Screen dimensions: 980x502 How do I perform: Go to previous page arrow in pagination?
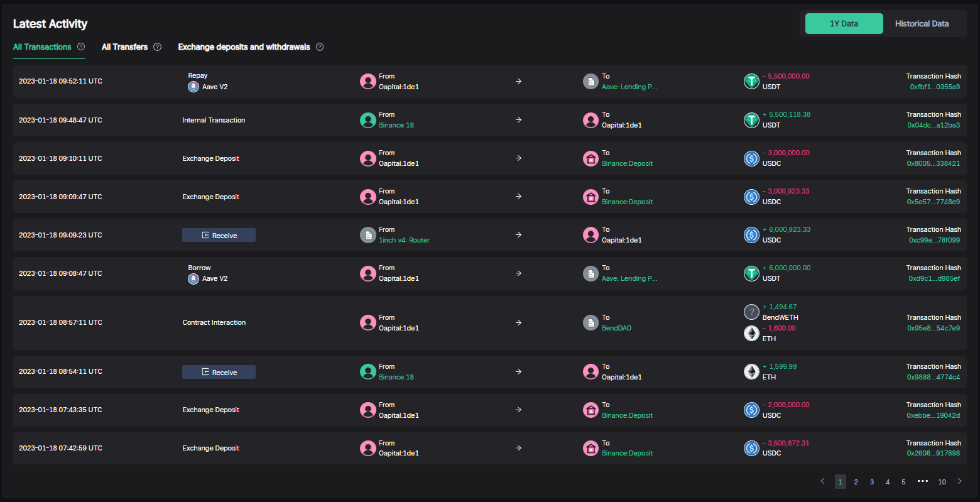click(822, 481)
